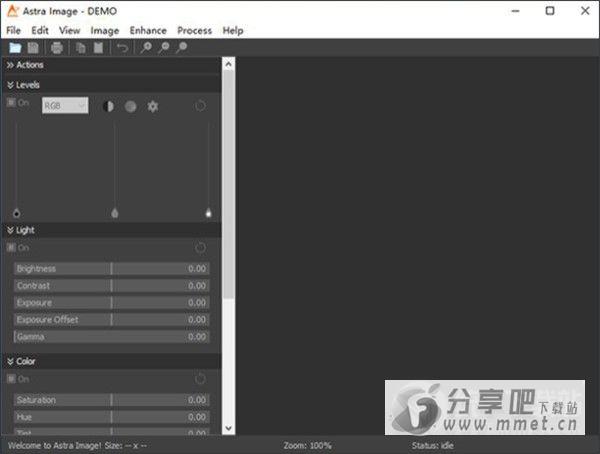Copy the image with the copy icon
Image resolution: width=600 pixels, height=454 pixels.
pos(80,48)
